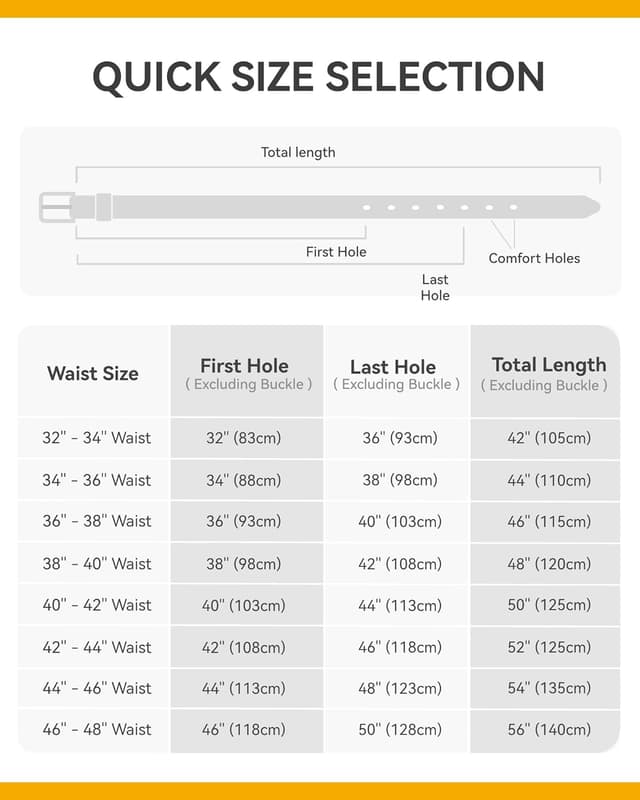The height and width of the screenshot is (800, 640).
Task: Click the "Comfort Holes" diagram label
Action: [534, 258]
